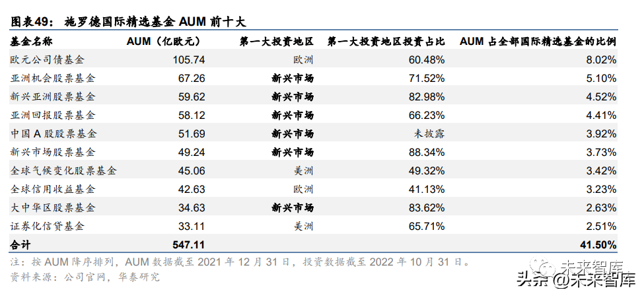Click the fund name 新兴市场股票基金
Viewport: 644px width, 296px height.
[53, 152]
